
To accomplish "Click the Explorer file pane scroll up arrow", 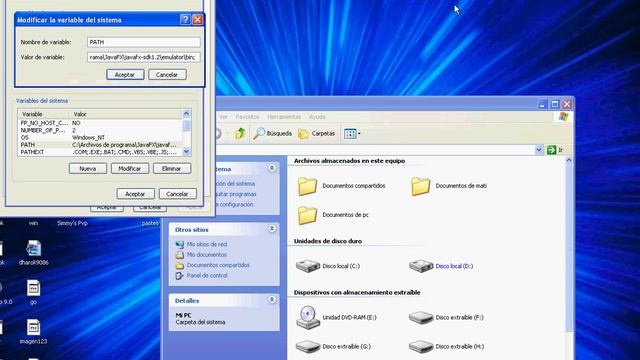I will point(569,160).
